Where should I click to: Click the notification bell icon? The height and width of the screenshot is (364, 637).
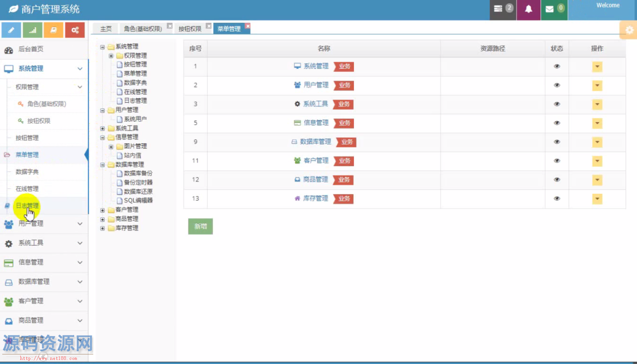(x=528, y=9)
